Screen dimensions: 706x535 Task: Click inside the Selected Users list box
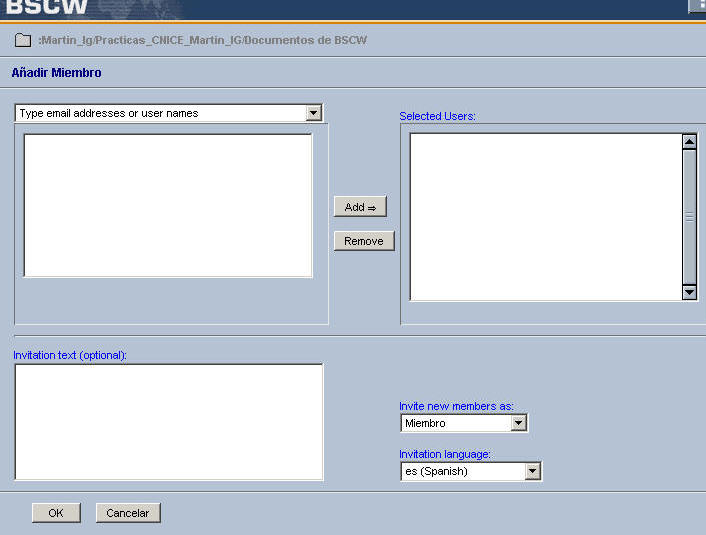click(545, 216)
